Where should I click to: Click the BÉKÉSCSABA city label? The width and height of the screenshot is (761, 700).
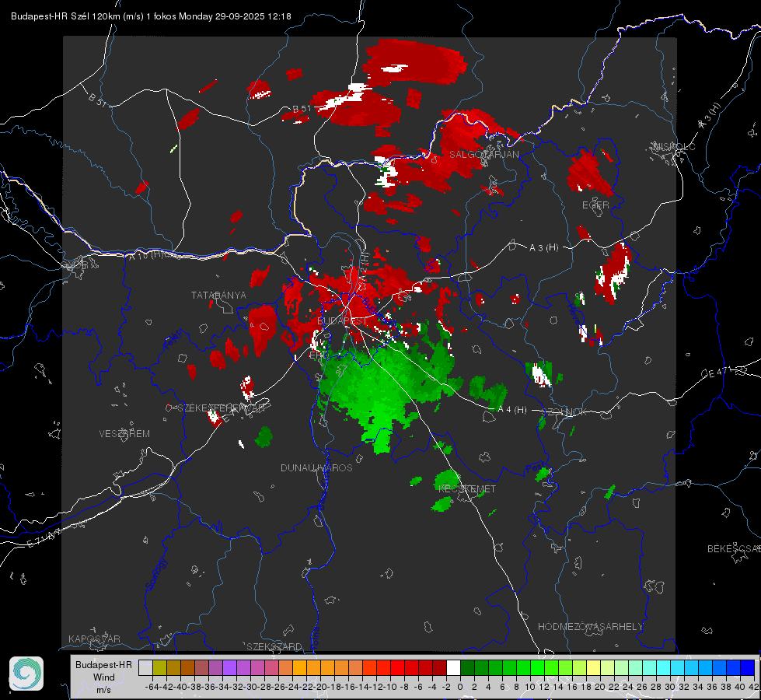[734, 549]
